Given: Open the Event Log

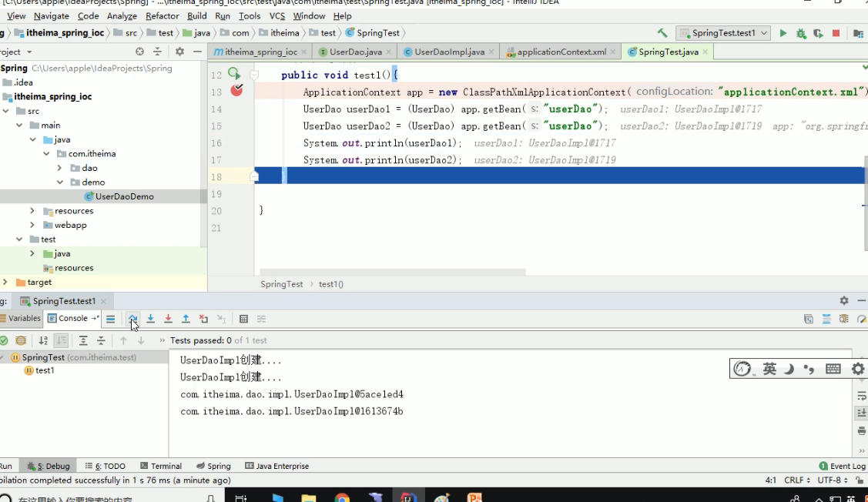Looking at the screenshot, I should [x=843, y=466].
